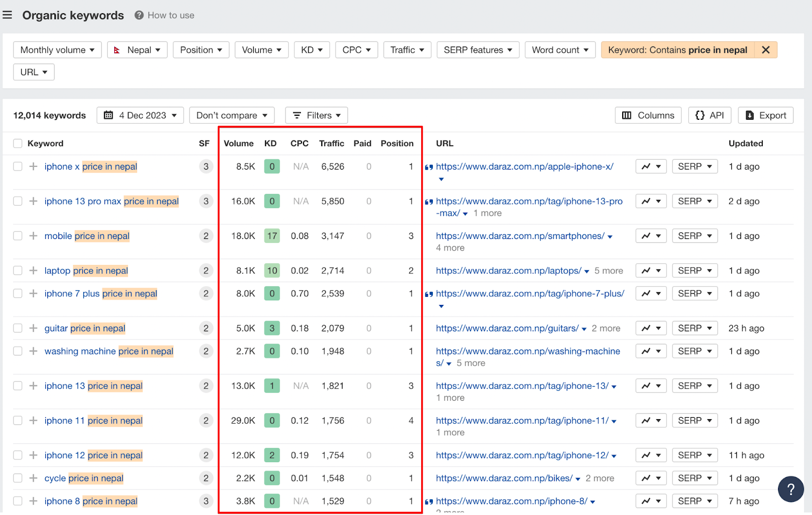This screenshot has width=812, height=515.
Task: Tick the cycle price in nepal checkbox
Action: point(18,478)
